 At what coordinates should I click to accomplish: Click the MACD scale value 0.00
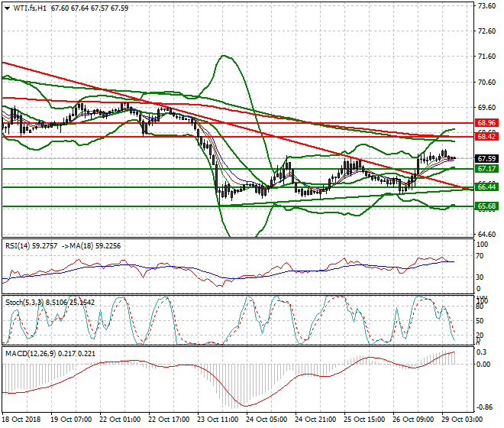point(483,365)
